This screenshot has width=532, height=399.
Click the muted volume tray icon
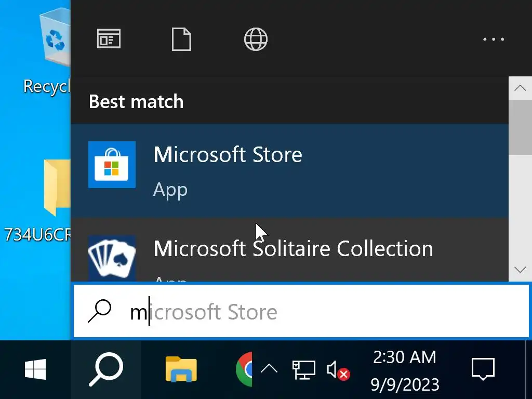(x=338, y=370)
